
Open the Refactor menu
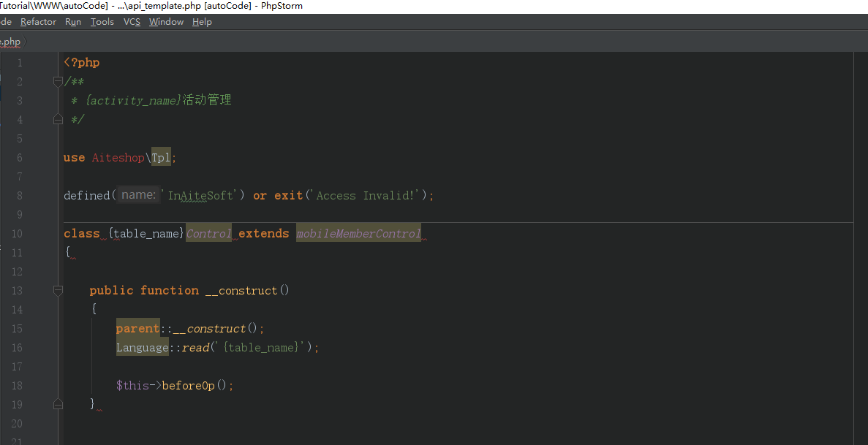[38, 22]
